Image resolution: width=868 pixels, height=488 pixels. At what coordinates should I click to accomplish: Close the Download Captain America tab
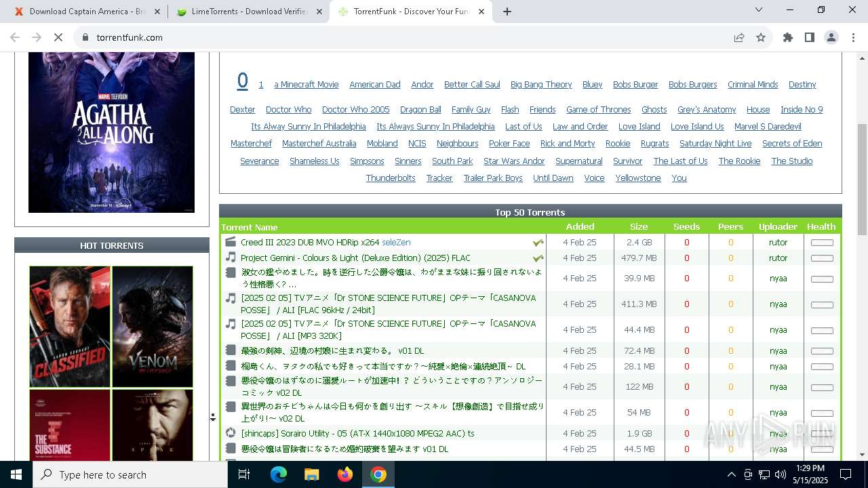coord(157,12)
